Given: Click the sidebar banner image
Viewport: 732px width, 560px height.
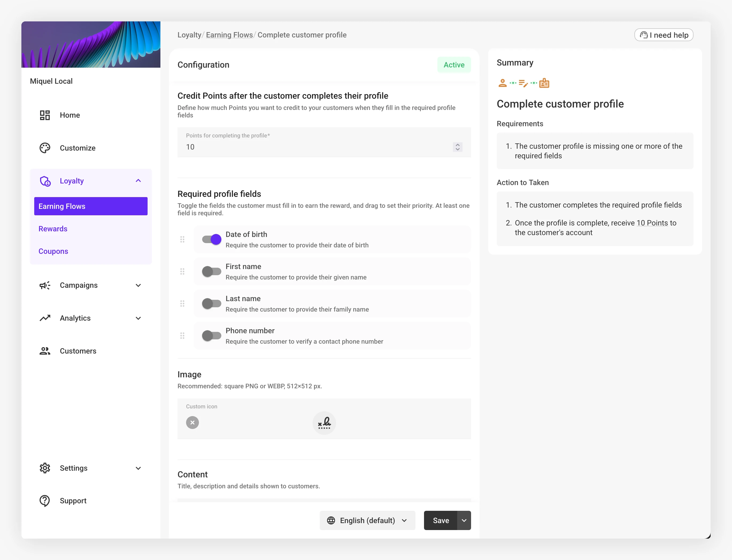Looking at the screenshot, I should (x=91, y=44).
